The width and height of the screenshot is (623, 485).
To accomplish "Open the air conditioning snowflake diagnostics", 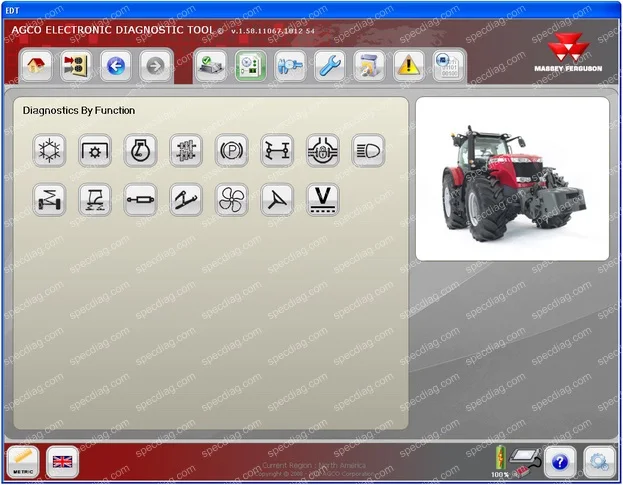I will [49, 151].
